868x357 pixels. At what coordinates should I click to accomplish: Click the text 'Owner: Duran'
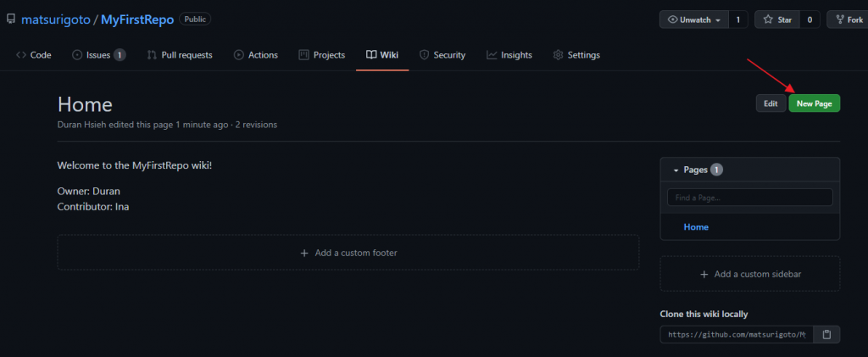coord(88,191)
